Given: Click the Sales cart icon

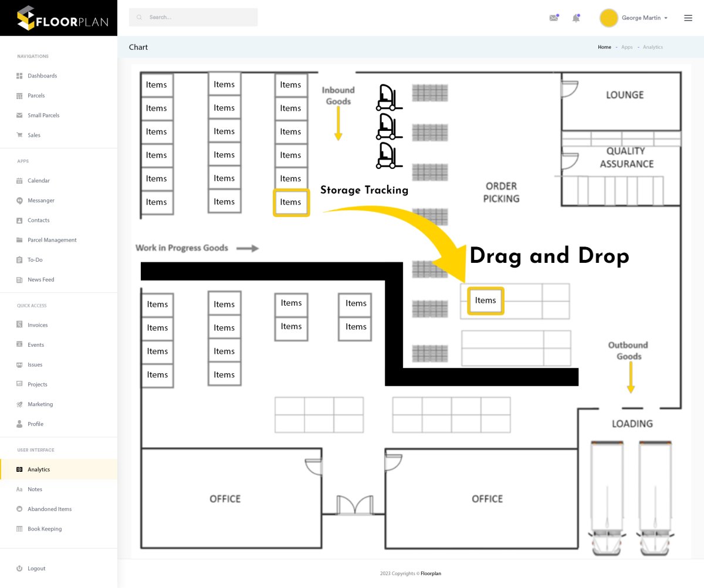Looking at the screenshot, I should 19,135.
